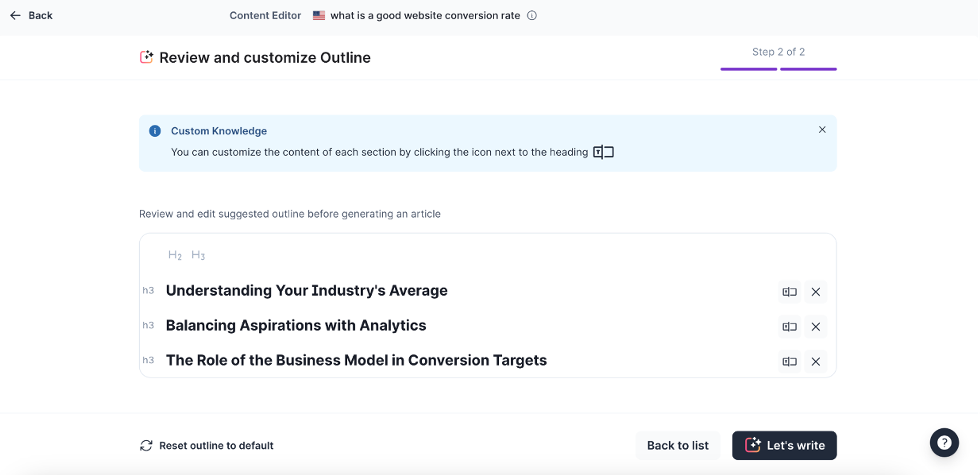Open custom knowledge for Balancing Aspirations with Analytics
The width and height of the screenshot is (980, 475).
pos(789,326)
